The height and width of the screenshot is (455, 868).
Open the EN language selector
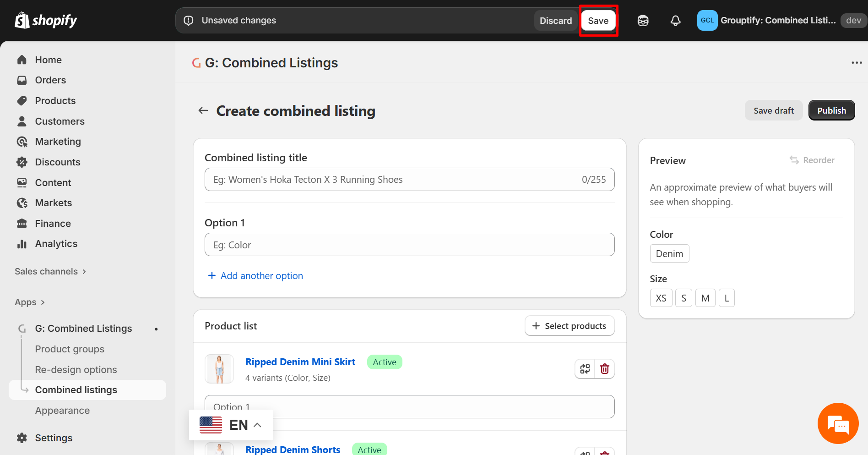click(x=231, y=425)
